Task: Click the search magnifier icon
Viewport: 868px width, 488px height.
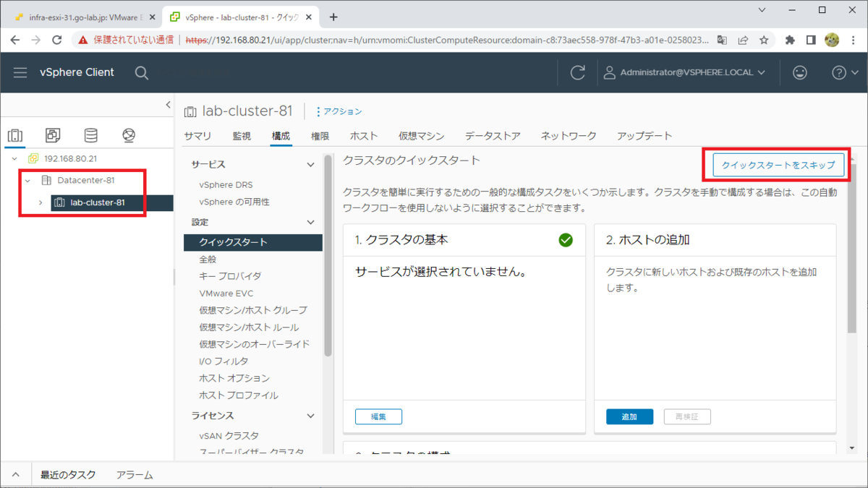Action: (142, 72)
